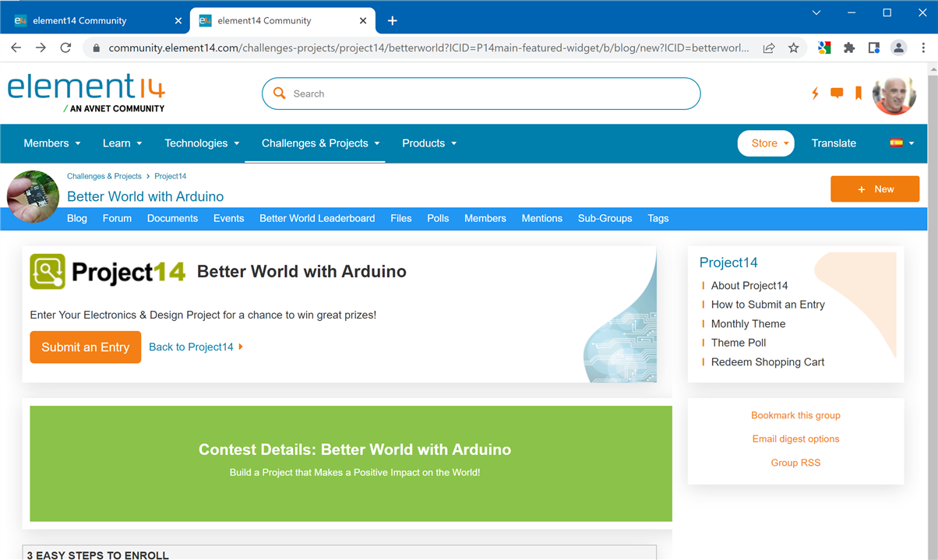Click the Better World group avatar image
Screen dimensions: 938x560
33,196
